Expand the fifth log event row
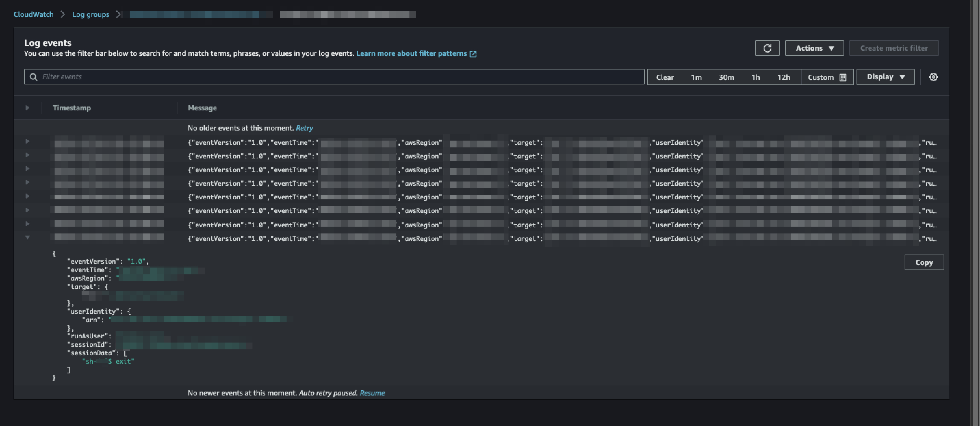The image size is (980, 426). 27,196
